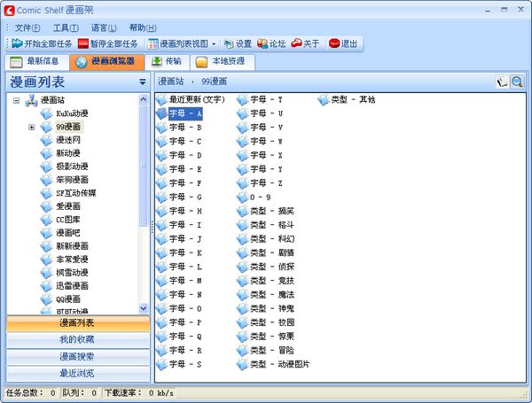
Task: Click the 字母 - T folder icon
Action: (x=243, y=100)
